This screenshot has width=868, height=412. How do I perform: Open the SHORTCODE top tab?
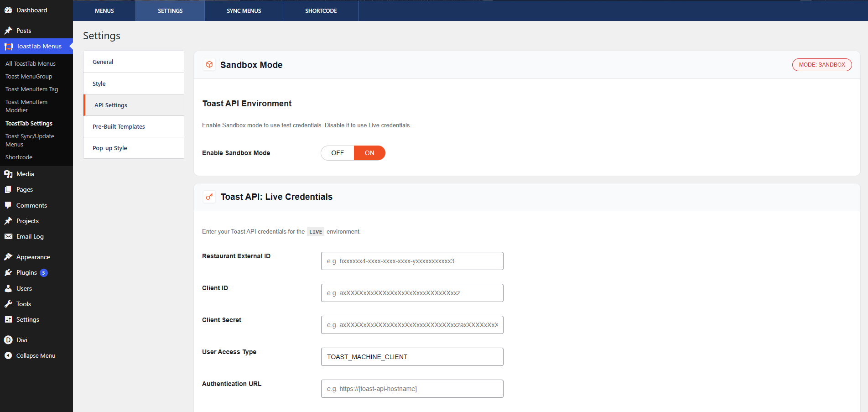coord(321,10)
